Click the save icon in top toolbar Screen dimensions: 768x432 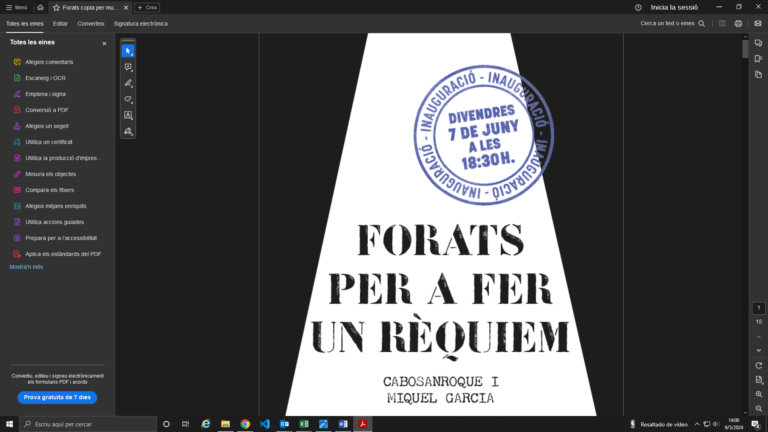(x=722, y=24)
